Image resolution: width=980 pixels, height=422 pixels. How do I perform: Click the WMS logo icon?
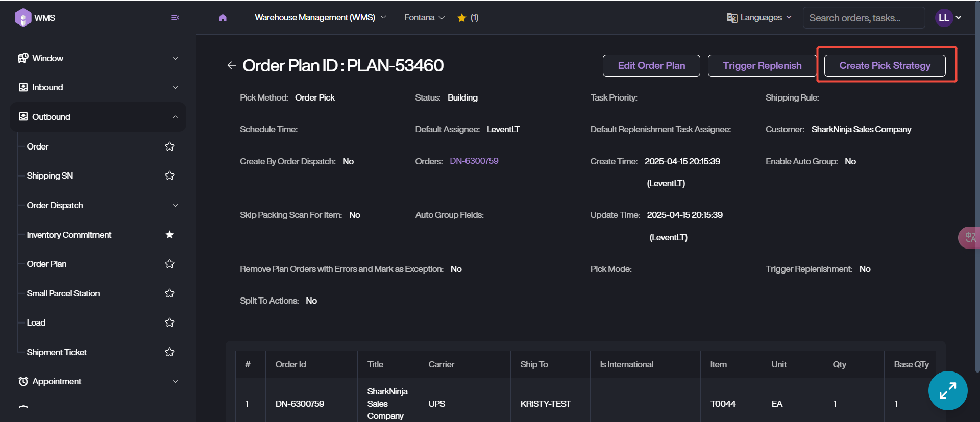click(x=23, y=18)
